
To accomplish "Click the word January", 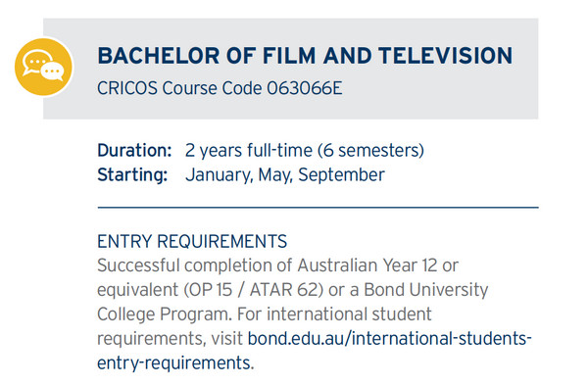I will [220, 175].
